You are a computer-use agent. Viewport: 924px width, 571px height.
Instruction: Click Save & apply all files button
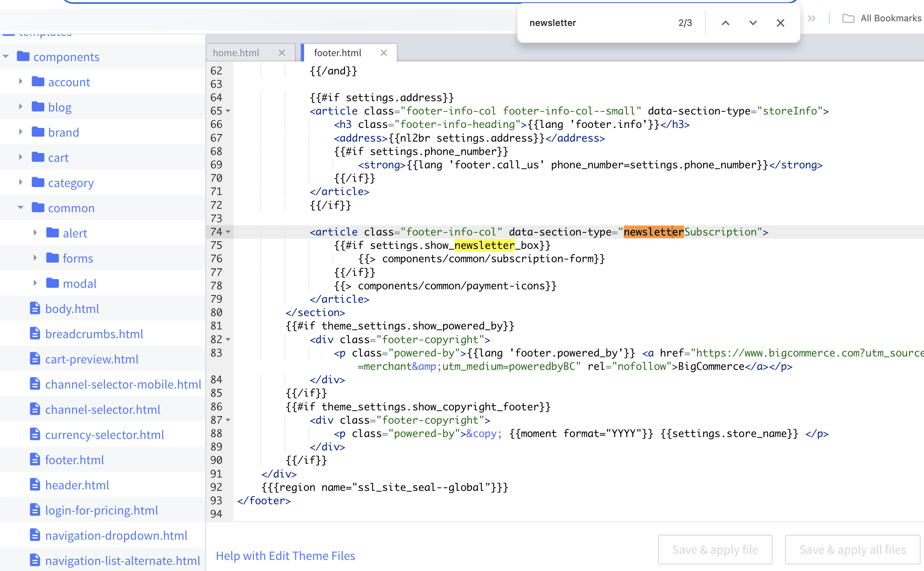click(x=852, y=549)
